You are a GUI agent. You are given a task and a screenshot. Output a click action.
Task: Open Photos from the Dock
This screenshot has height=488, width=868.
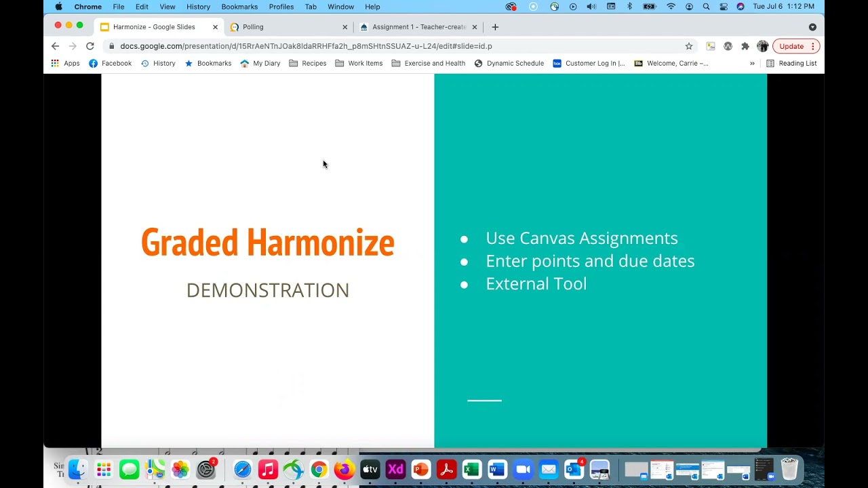pos(180,469)
